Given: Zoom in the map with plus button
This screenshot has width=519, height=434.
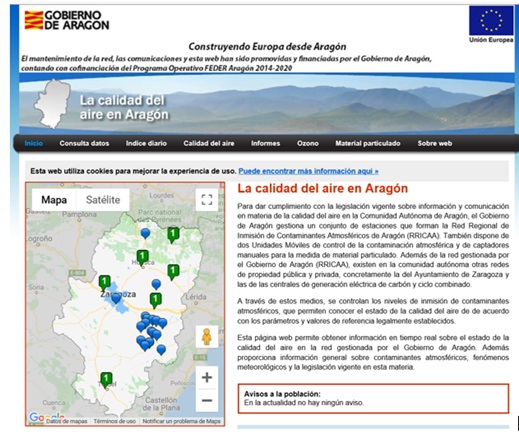Looking at the screenshot, I should [207, 377].
